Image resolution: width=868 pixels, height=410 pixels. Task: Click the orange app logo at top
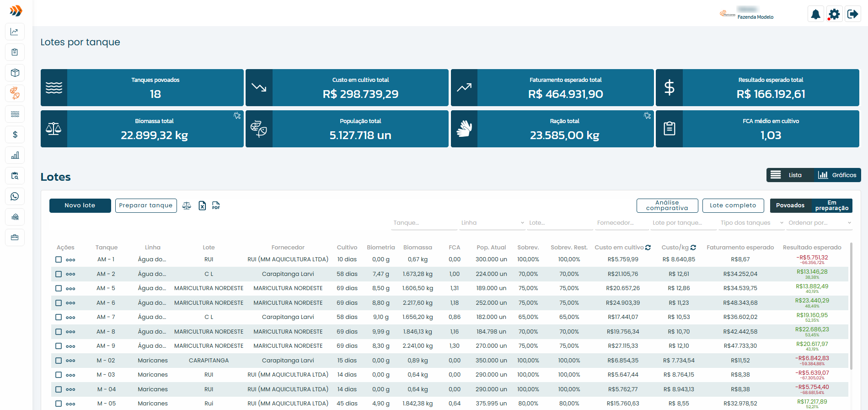[x=16, y=11]
